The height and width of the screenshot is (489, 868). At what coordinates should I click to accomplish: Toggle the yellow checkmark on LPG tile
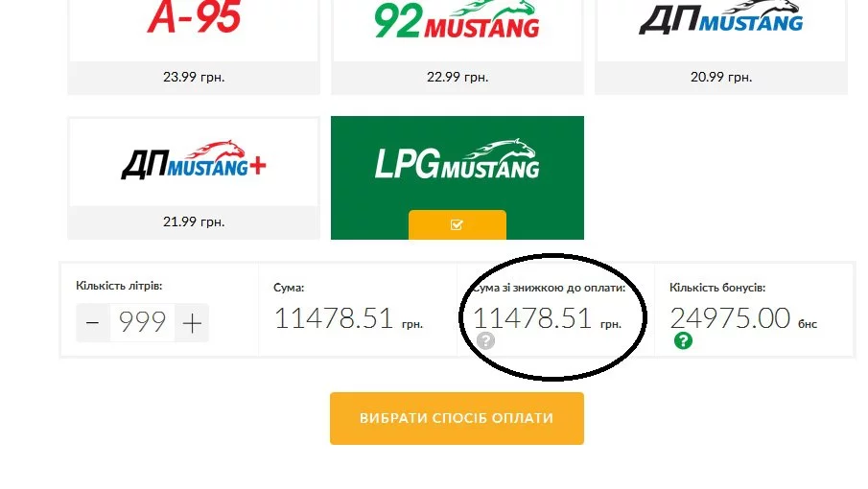pyautogui.click(x=457, y=224)
